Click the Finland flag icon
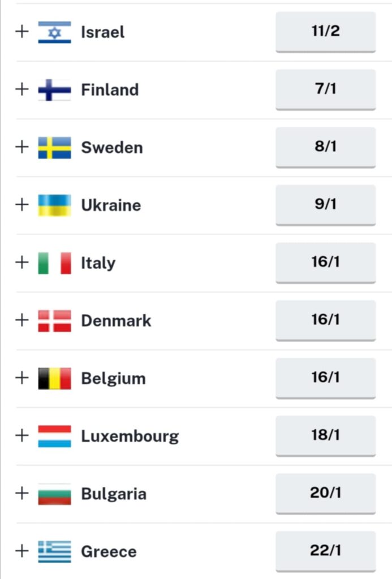Viewport: 392px width, 579px height. point(54,90)
